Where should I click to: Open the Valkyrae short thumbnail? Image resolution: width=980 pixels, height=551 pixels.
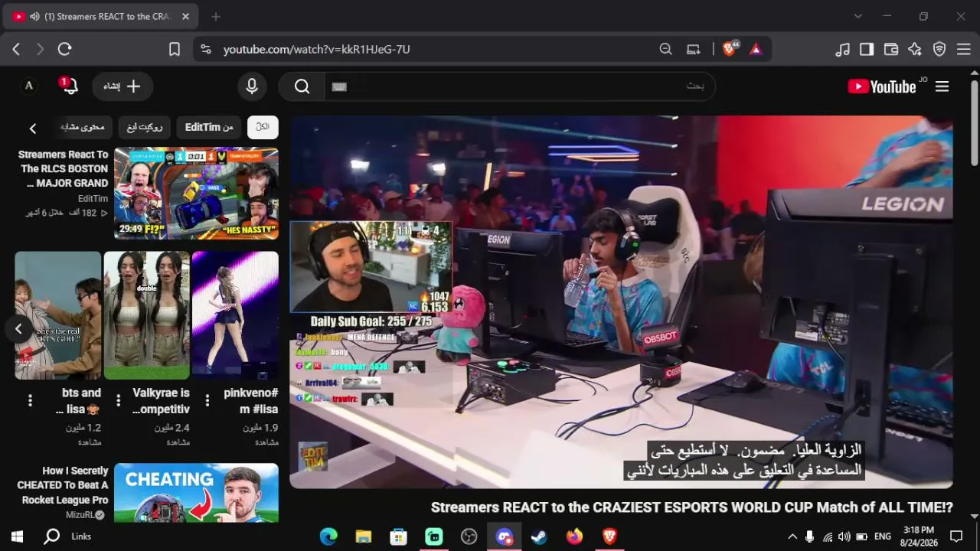click(146, 315)
